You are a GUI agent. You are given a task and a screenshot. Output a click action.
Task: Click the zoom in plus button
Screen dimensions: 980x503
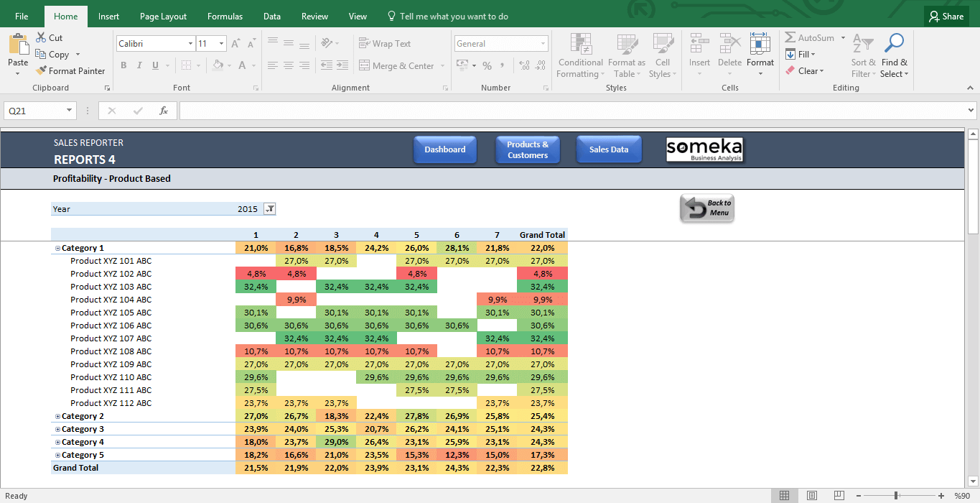tap(941, 496)
